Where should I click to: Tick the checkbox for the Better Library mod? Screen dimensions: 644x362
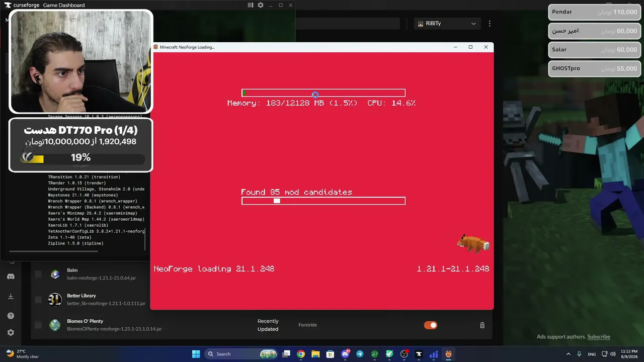[x=38, y=300]
